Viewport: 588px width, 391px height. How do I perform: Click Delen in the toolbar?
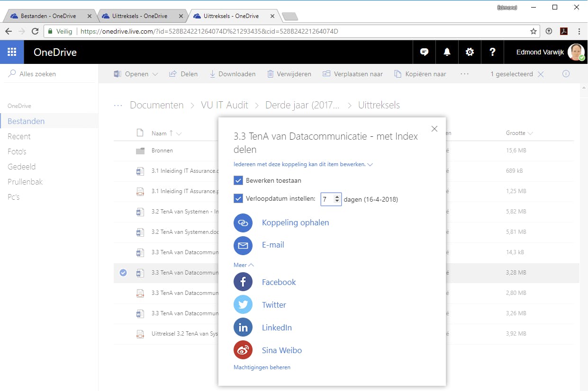pos(183,74)
